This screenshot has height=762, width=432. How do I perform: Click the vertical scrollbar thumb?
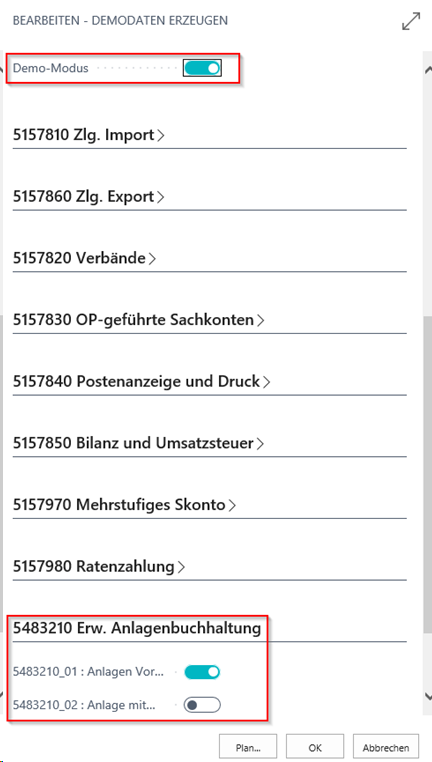(428, 473)
